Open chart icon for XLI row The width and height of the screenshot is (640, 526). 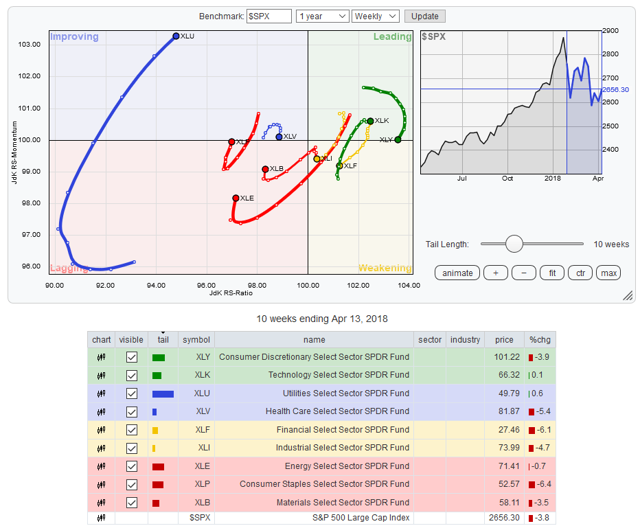(101, 448)
